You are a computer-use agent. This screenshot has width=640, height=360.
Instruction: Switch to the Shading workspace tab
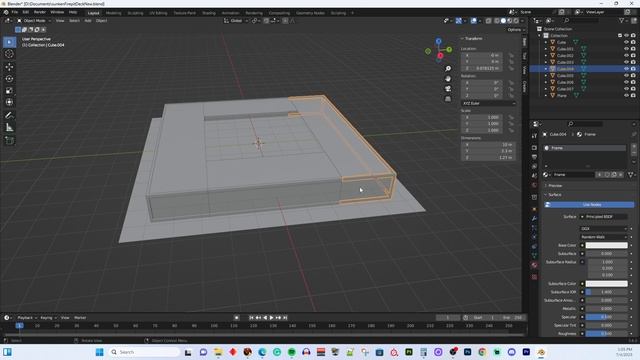point(209,13)
